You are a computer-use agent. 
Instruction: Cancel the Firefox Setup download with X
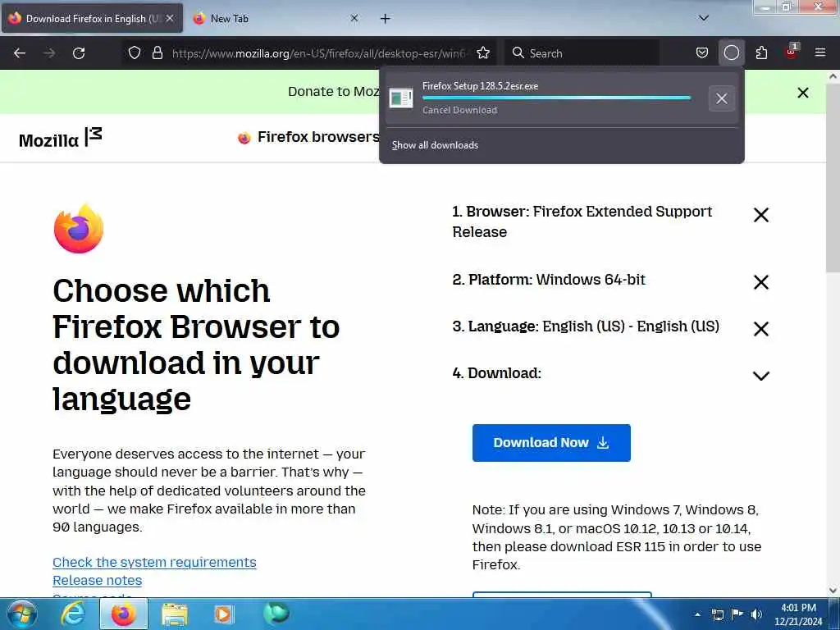click(x=722, y=98)
